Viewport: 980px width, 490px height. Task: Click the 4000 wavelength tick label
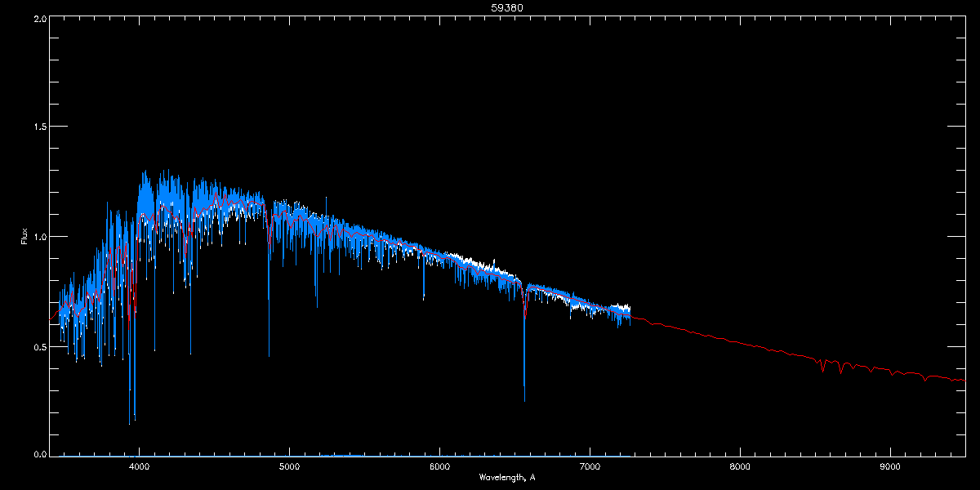pos(140,467)
